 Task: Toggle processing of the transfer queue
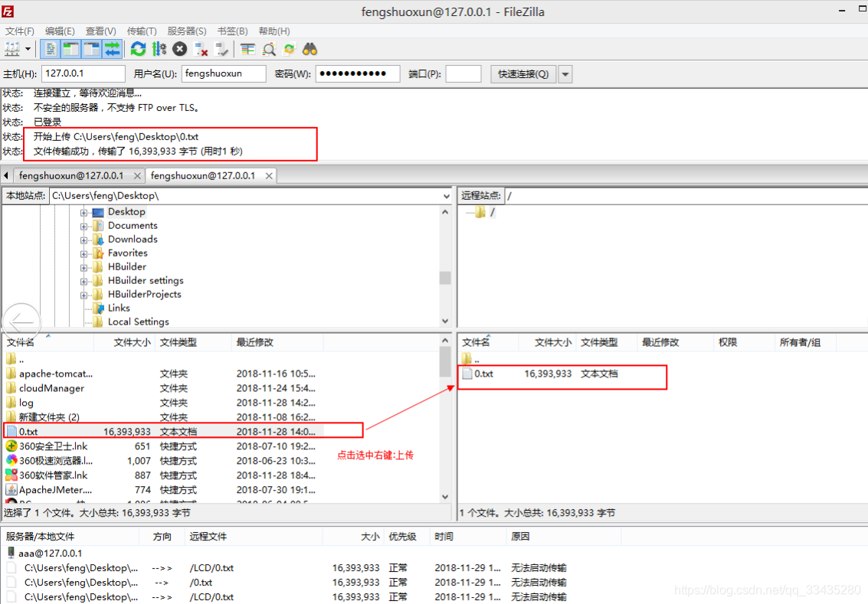point(159,49)
